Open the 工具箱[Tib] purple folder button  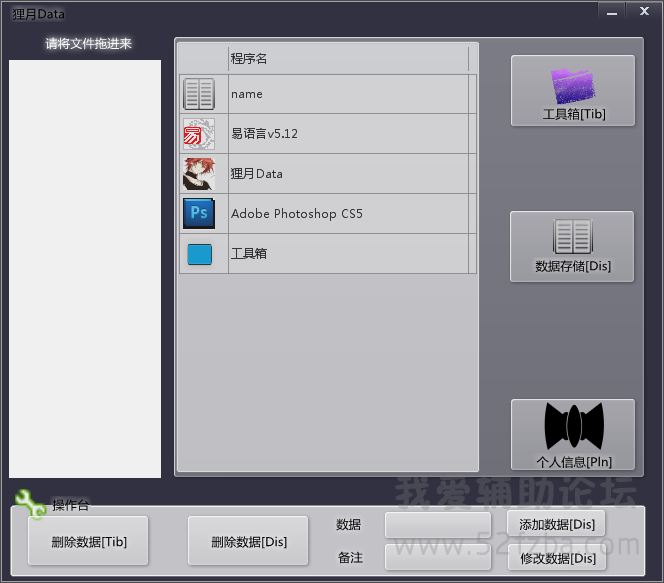point(573,90)
